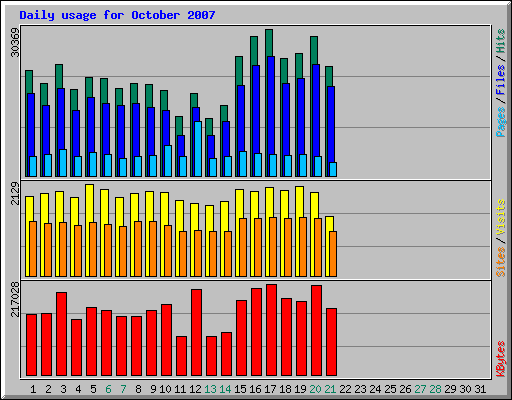Click the 'Daily usage for October 2007' title
The image size is (512, 400).
(117, 15)
